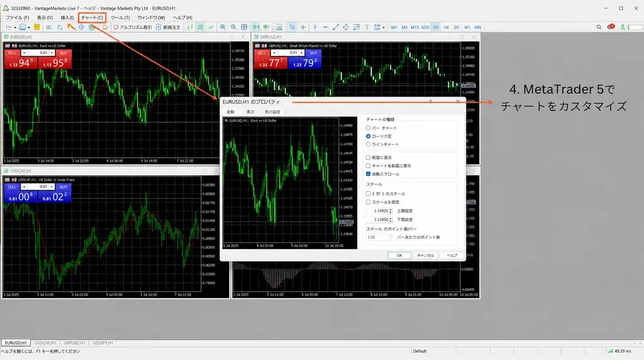Select the Bar Chart (バーチャート) radio button
644x360 pixels.
[x=368, y=128]
